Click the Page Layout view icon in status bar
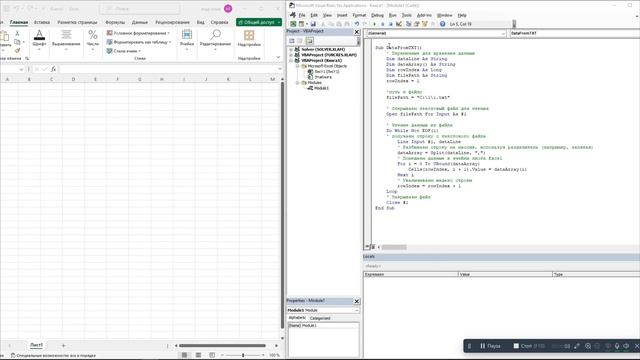Image resolution: width=640 pixels, height=360 pixels. click(198, 355)
